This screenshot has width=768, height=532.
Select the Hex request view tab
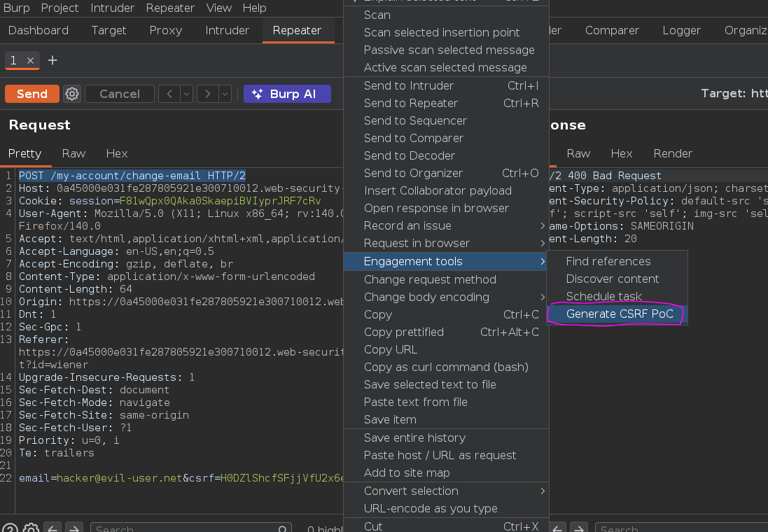coord(117,154)
